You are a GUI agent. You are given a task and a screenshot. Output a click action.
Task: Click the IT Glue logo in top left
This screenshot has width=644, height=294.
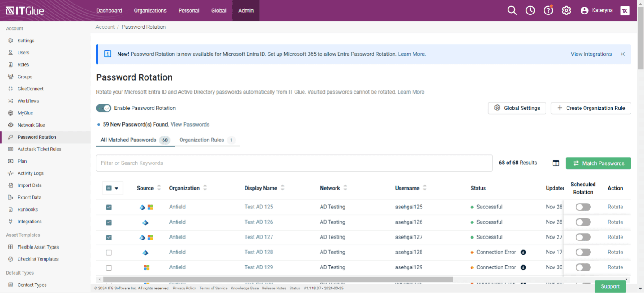(24, 11)
